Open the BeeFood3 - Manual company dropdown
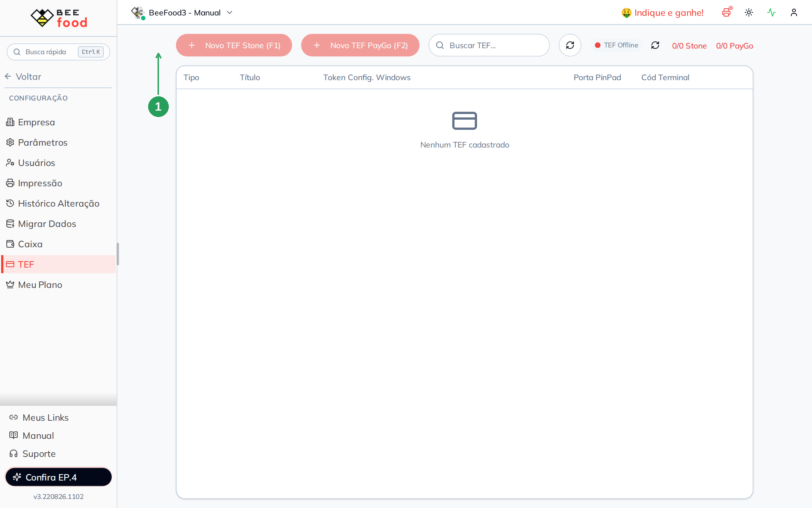812x508 pixels. (x=182, y=13)
